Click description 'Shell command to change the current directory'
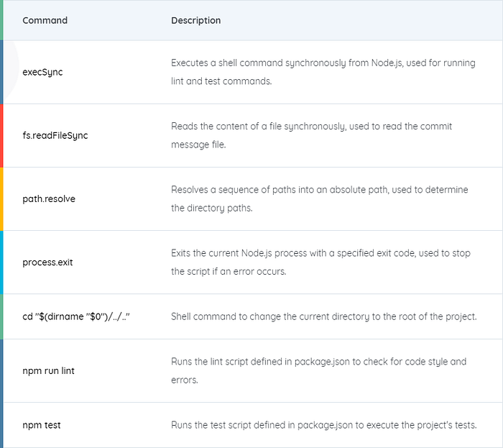Image resolution: width=503 pixels, height=448 pixels. click(x=324, y=316)
